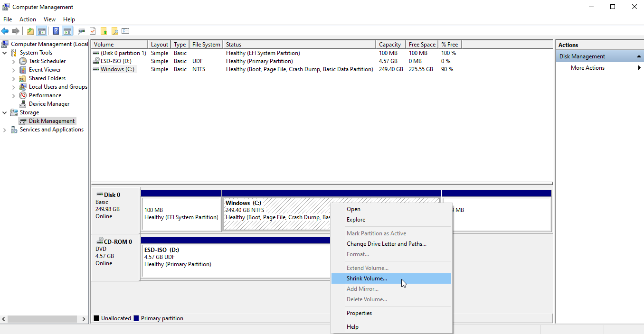Viewport: 644px width, 334px height.
Task: Select Computer Management (Local) root node
Action: (49, 44)
